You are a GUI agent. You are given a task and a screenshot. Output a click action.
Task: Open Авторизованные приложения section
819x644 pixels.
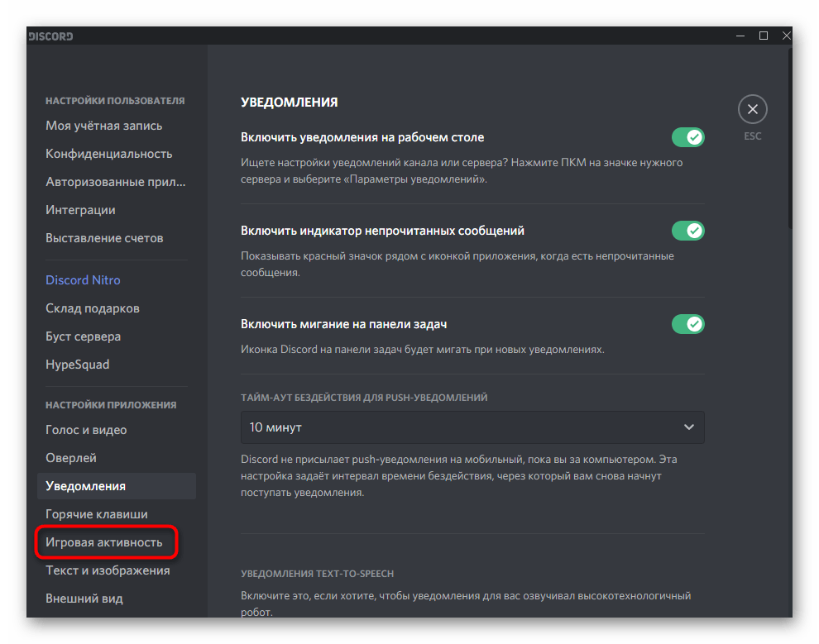coord(116,182)
